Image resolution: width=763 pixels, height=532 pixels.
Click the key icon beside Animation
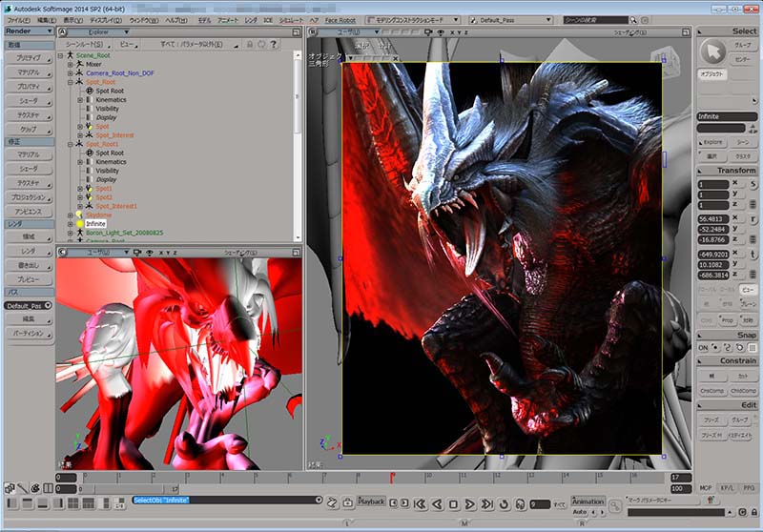tap(615, 506)
